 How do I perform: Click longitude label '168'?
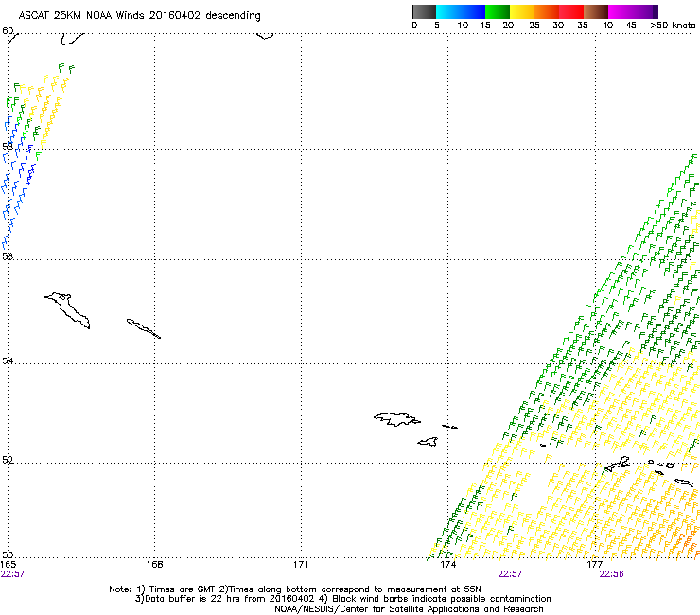(155, 565)
